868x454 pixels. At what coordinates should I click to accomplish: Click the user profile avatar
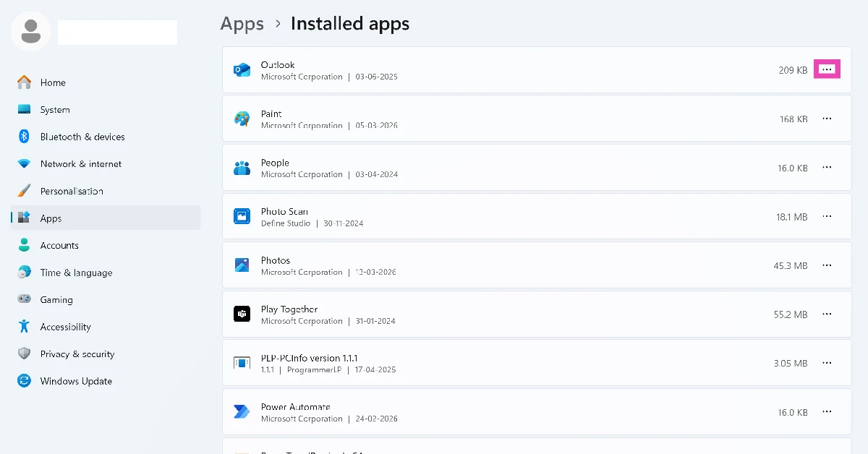pyautogui.click(x=31, y=31)
